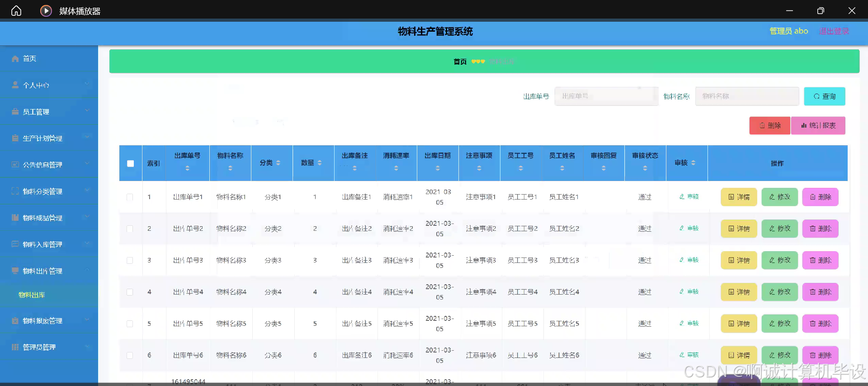Open 详情 for row 5
Screen dimensions: 868x386
click(739, 324)
